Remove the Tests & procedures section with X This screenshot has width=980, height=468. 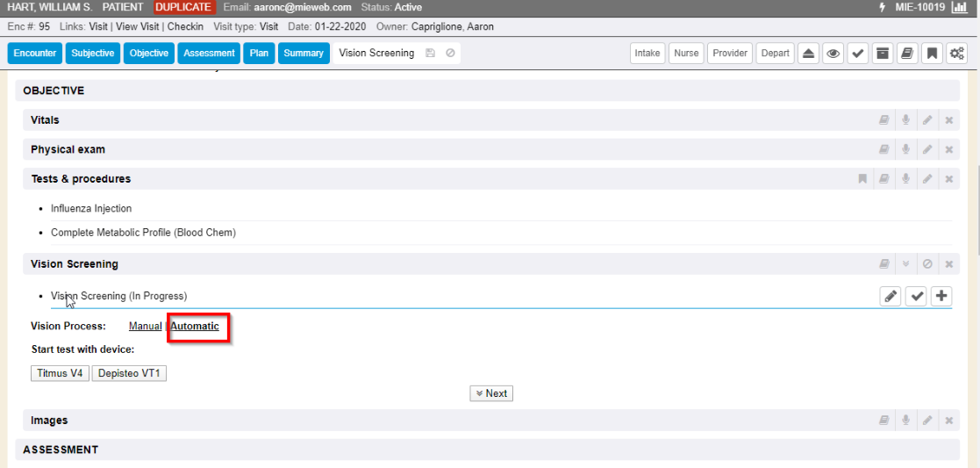[948, 179]
